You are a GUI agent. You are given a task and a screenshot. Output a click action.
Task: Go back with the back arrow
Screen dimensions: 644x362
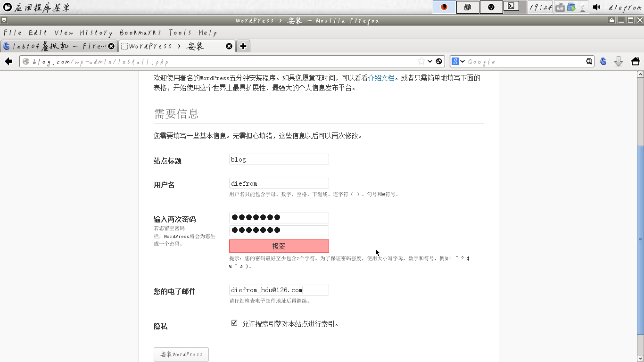coord(8,61)
